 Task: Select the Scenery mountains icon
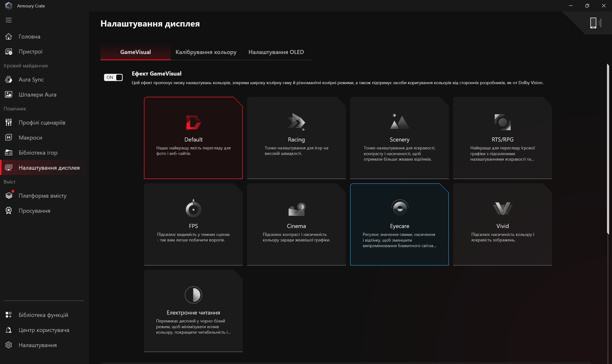coord(399,121)
